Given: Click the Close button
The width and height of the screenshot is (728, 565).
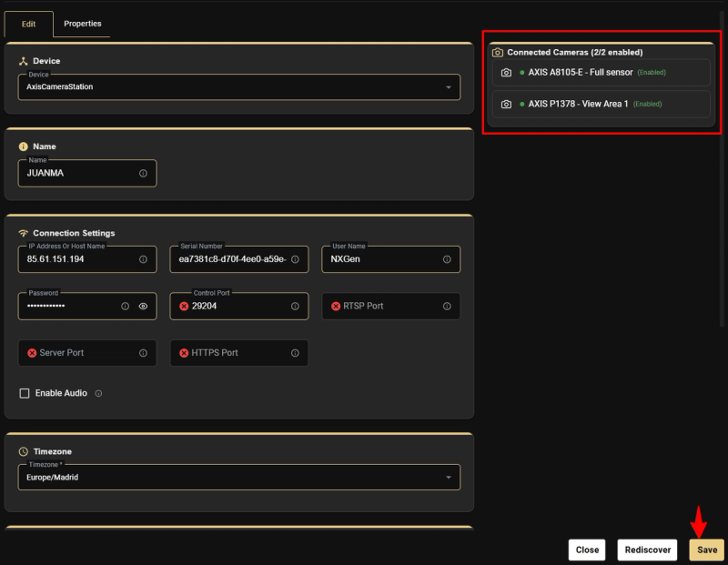Looking at the screenshot, I should tap(587, 550).
